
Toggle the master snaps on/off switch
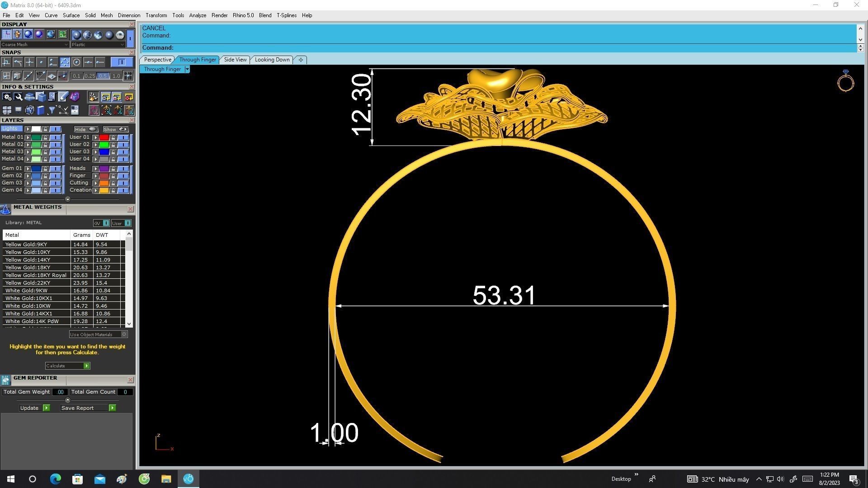122,62
